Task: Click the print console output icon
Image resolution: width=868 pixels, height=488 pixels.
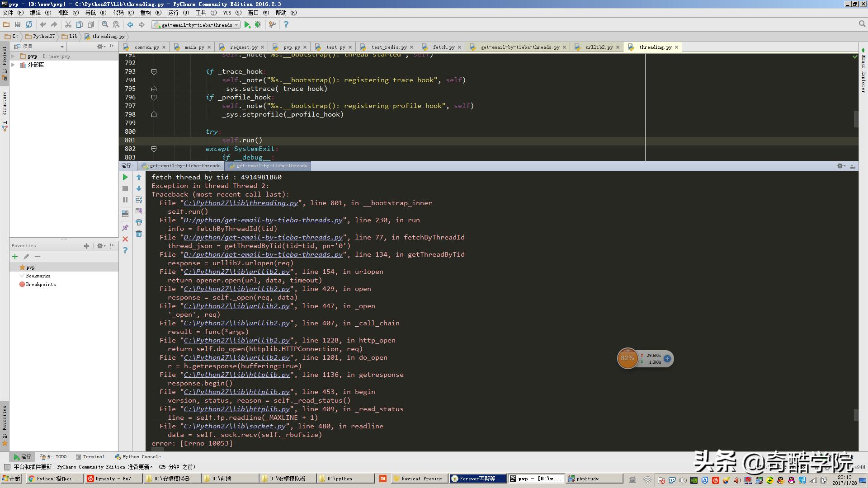Action: click(139, 222)
